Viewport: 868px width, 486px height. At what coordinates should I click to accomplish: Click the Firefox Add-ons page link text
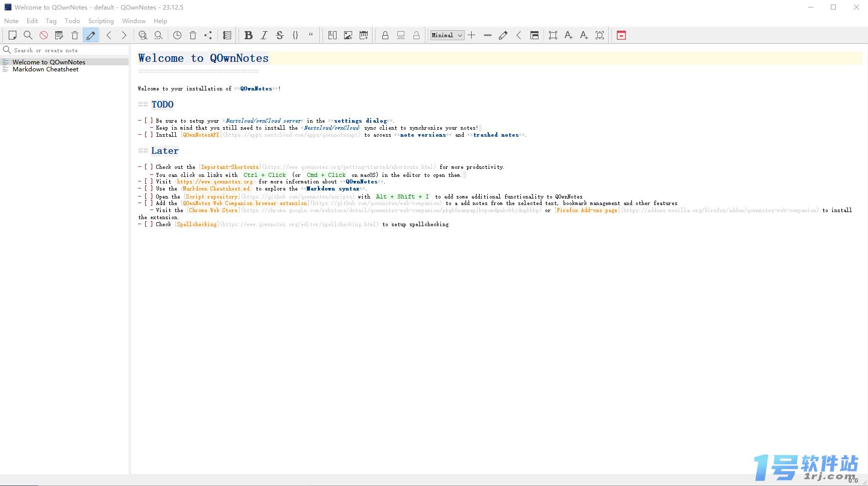pyautogui.click(x=588, y=210)
